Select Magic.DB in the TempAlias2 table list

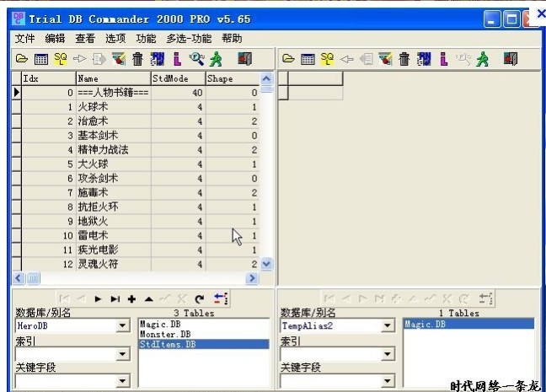[468, 324]
